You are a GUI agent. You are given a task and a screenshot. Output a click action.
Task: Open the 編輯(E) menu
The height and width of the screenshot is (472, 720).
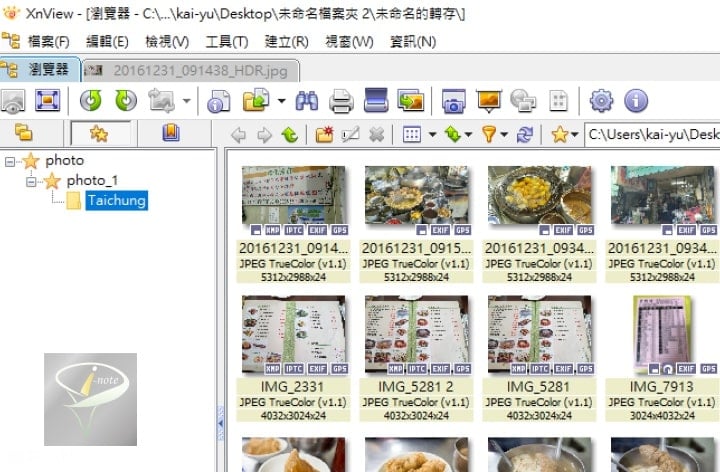tap(107, 42)
